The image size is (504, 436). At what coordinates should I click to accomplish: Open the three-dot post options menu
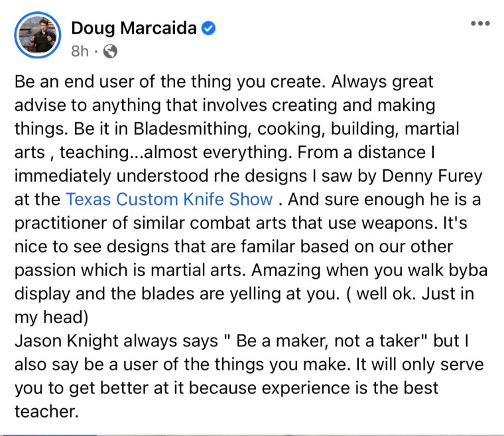(479, 23)
